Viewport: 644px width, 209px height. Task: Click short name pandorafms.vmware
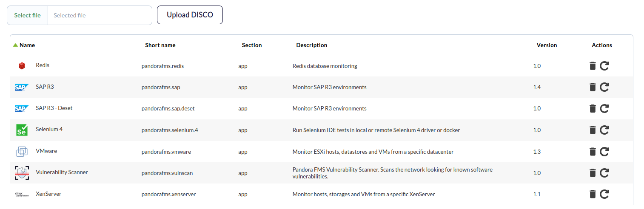click(x=166, y=152)
